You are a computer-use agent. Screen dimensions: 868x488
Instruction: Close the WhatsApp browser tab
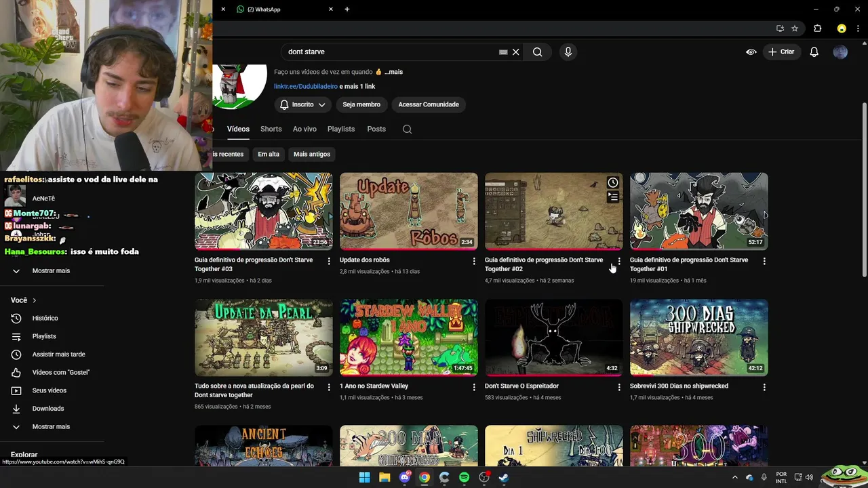point(331,9)
